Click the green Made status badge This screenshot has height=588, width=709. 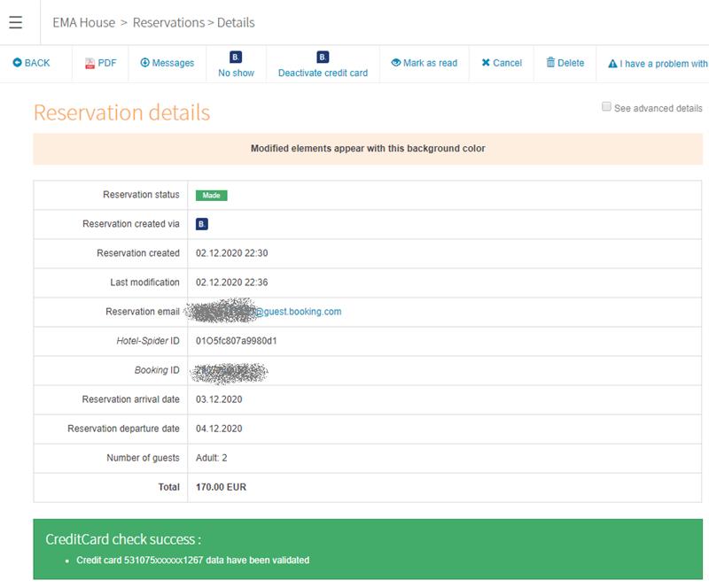click(x=211, y=195)
